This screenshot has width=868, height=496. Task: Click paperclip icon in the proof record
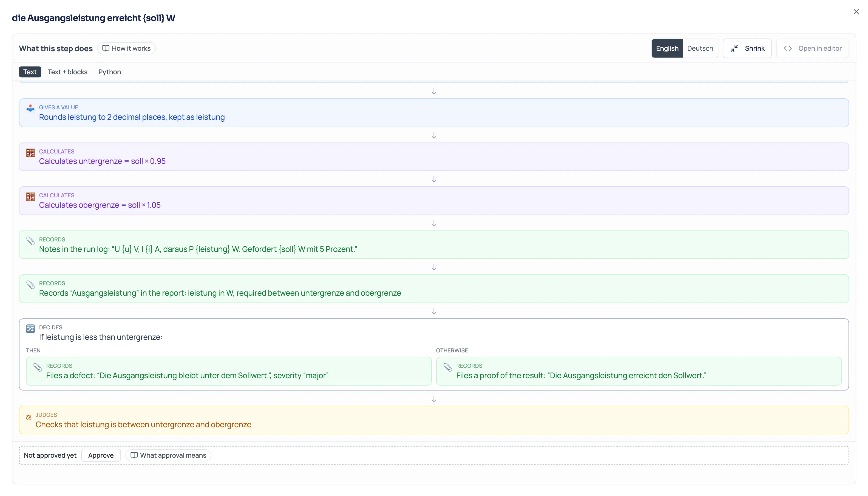pyautogui.click(x=447, y=367)
